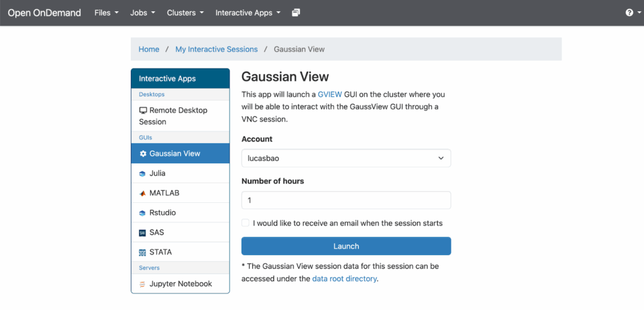The image size is (644, 311).
Task: Click the Gaussian View gear icon
Action: (143, 153)
